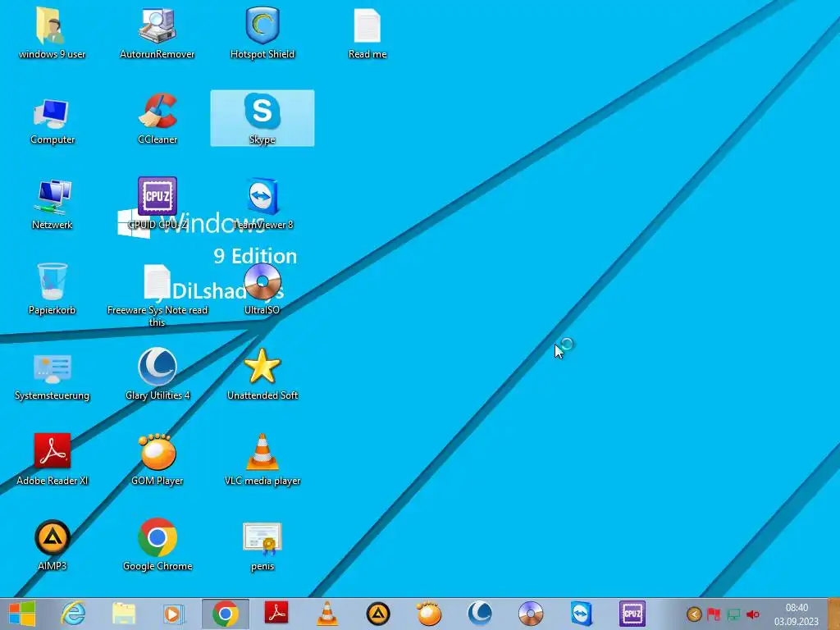Click the muted volume speaker icon
Viewport: 840px width, 630px height.
[753, 615]
